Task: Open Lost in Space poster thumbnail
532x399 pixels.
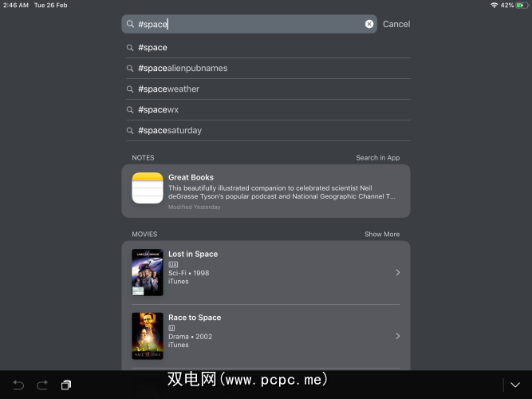Action: click(x=148, y=272)
